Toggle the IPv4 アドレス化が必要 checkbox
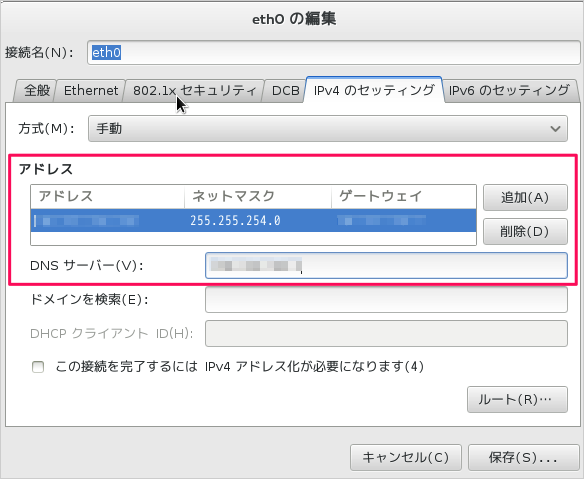Viewport: 584px width, 479px height. click(38, 367)
